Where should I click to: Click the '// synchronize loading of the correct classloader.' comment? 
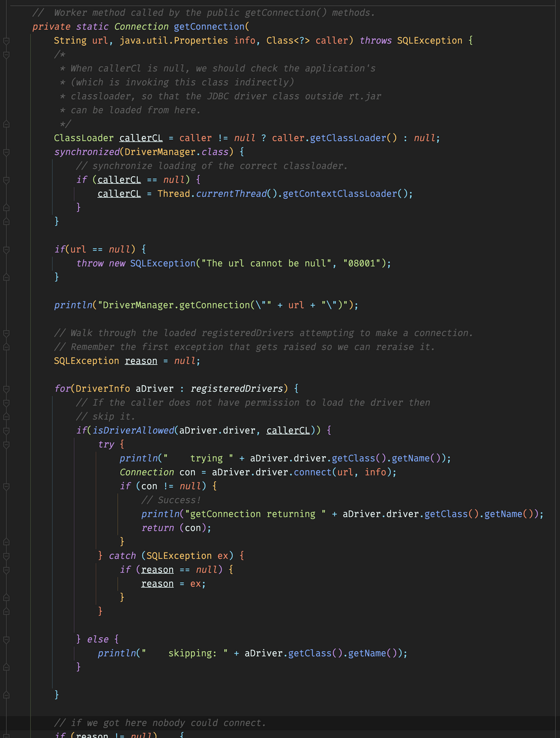(212, 166)
